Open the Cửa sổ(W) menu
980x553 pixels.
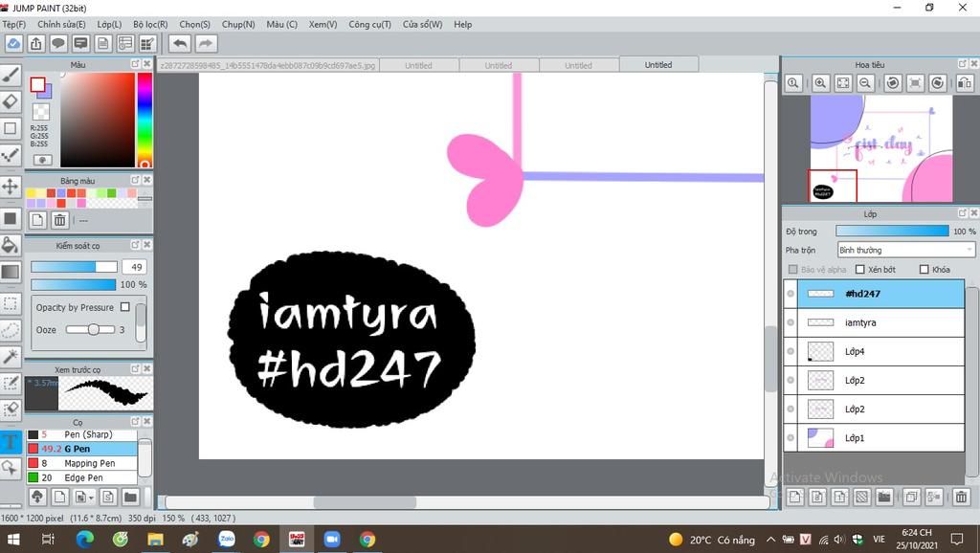(422, 24)
